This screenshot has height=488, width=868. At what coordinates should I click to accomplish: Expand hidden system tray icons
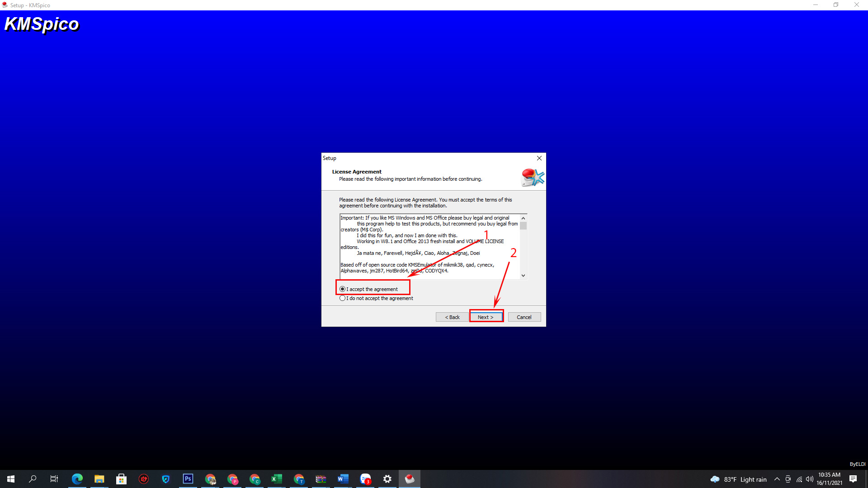pyautogui.click(x=777, y=479)
